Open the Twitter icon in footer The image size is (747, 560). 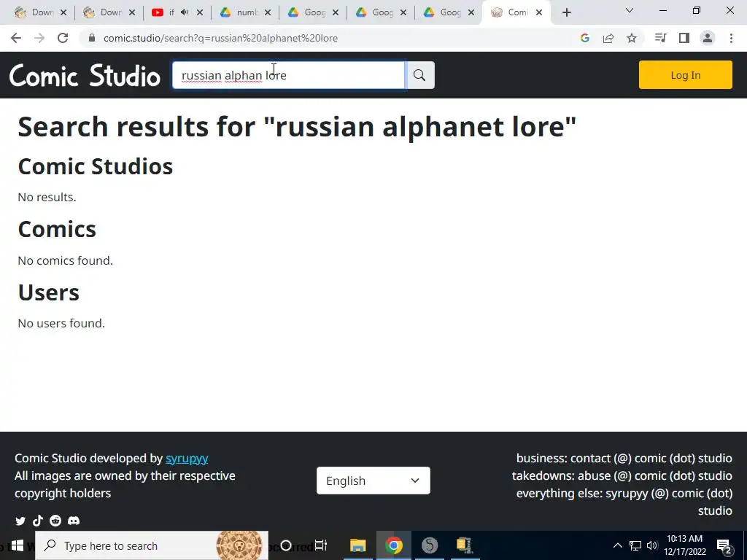pos(20,521)
